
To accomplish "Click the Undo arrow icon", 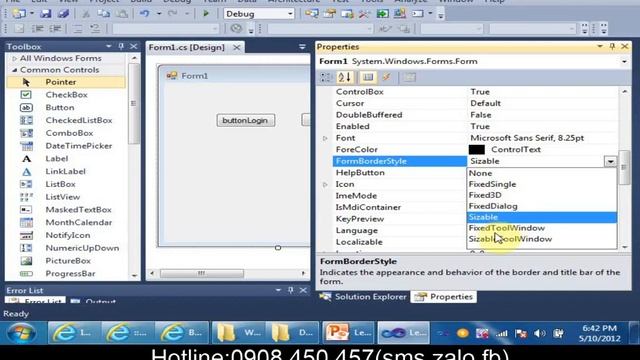I will coord(144,13).
